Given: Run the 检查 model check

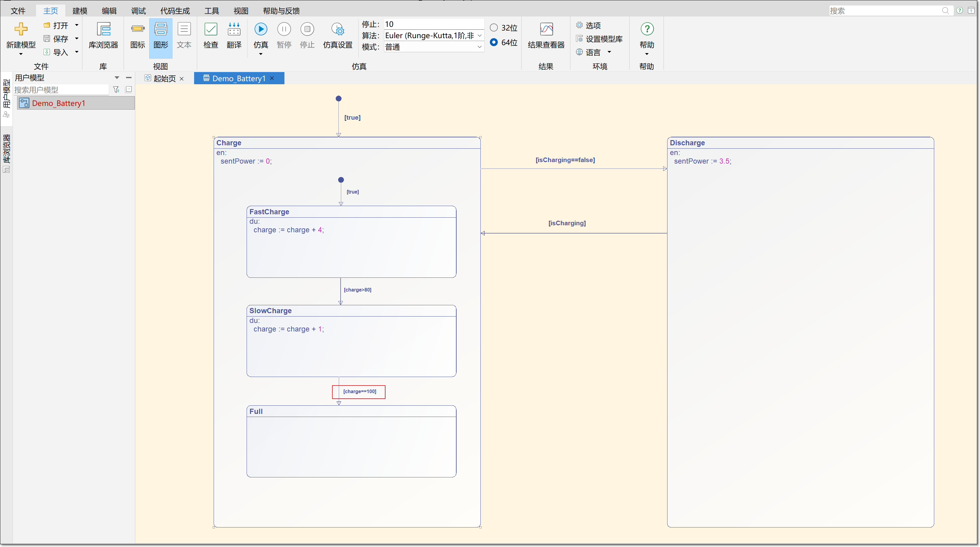Looking at the screenshot, I should (x=210, y=36).
